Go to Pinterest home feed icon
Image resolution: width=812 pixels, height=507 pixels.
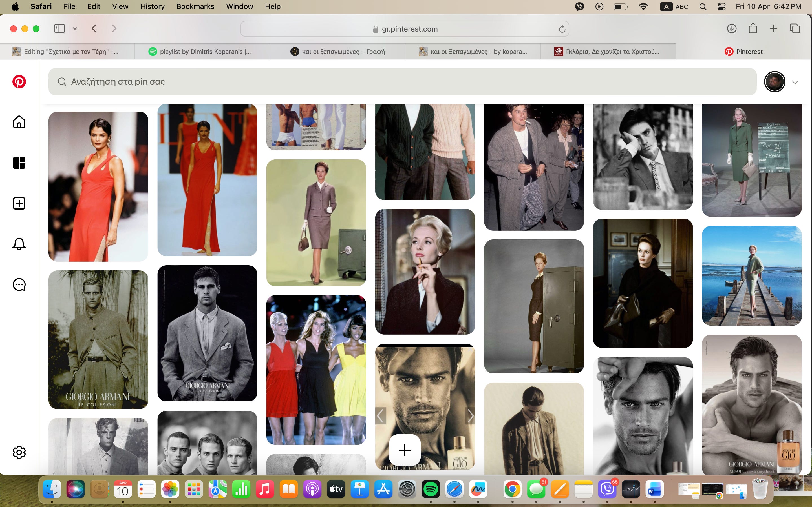pos(19,122)
